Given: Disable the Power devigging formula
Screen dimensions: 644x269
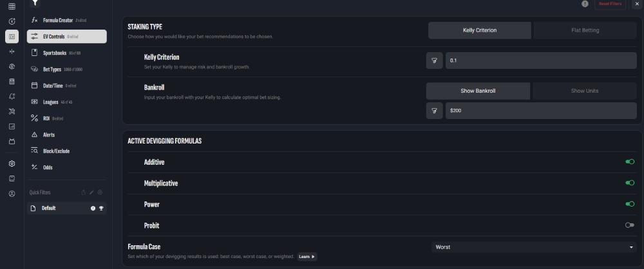Looking at the screenshot, I should (630, 204).
